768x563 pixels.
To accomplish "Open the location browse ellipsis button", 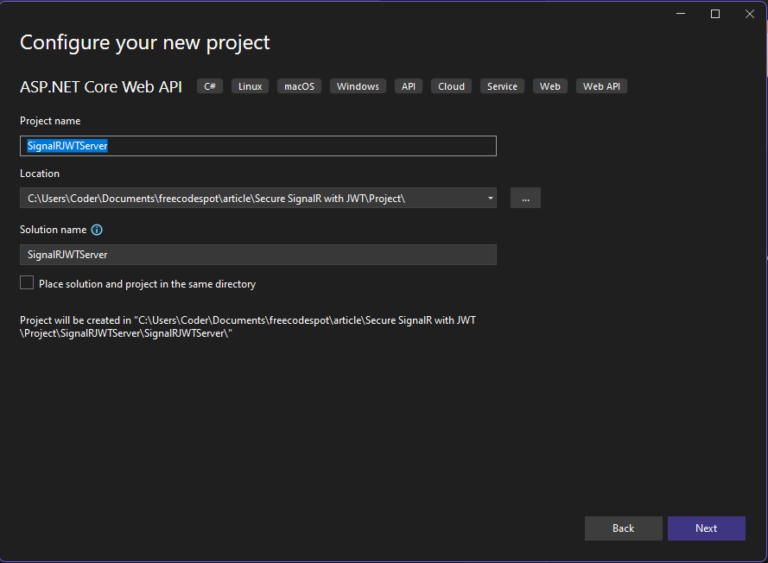I will 525,198.
